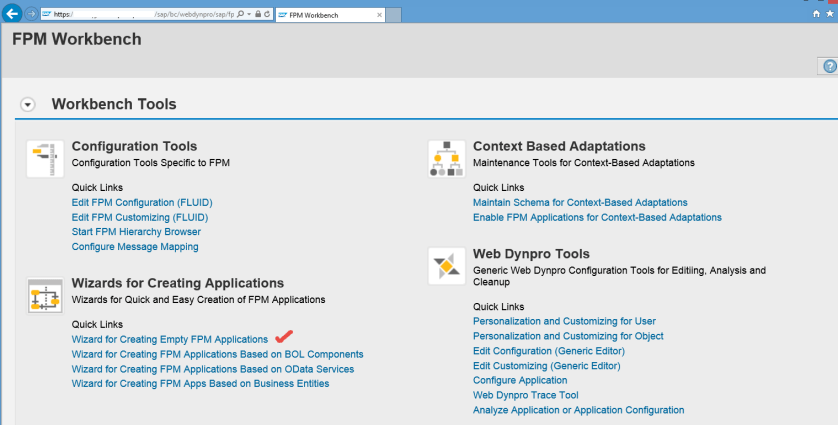Viewport: 838px width, 425px height.
Task: Close the FPM Workbench browser tab
Action: click(x=376, y=15)
